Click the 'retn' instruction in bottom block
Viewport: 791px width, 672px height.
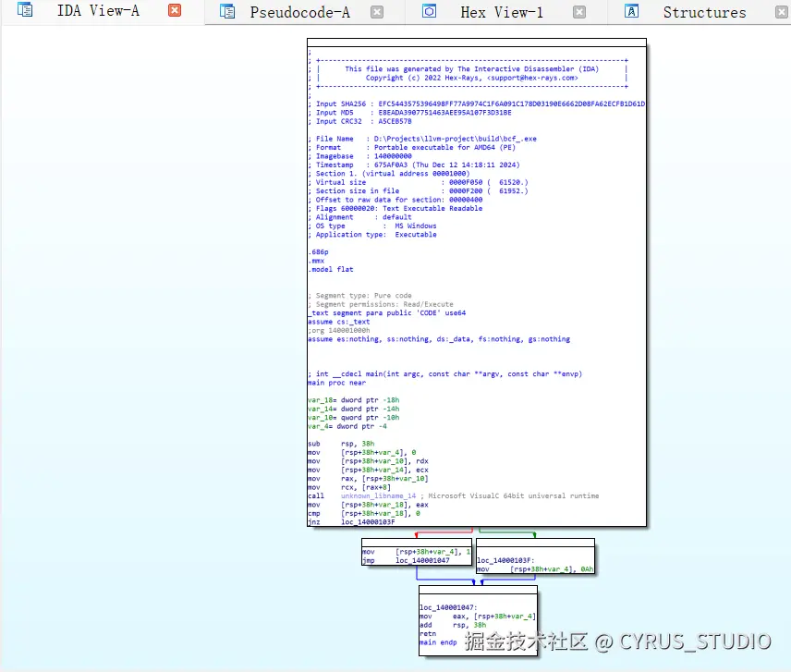[x=428, y=634]
